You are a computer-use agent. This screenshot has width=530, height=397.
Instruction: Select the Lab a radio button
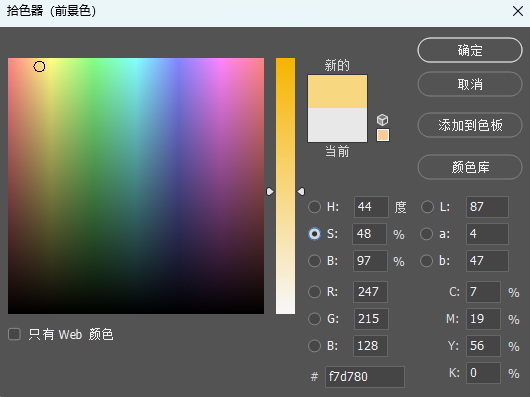click(x=426, y=234)
